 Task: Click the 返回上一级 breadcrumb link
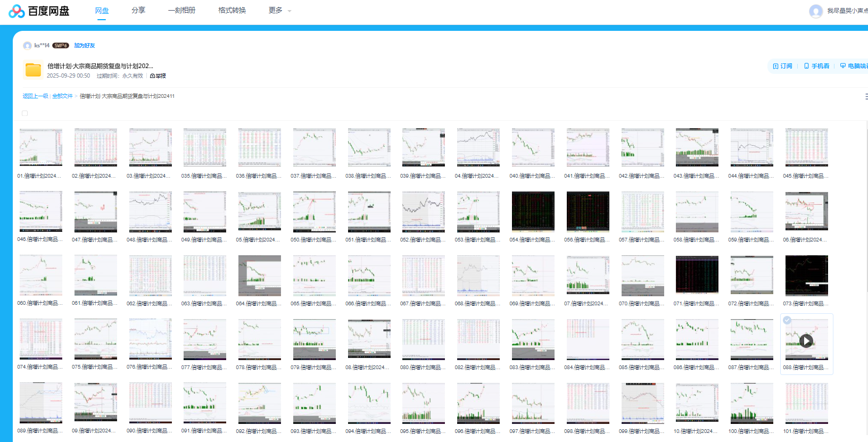pos(35,96)
